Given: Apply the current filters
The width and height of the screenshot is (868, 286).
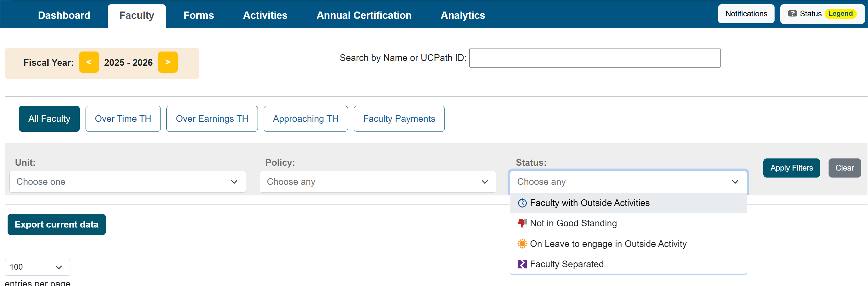Looking at the screenshot, I should pos(792,168).
